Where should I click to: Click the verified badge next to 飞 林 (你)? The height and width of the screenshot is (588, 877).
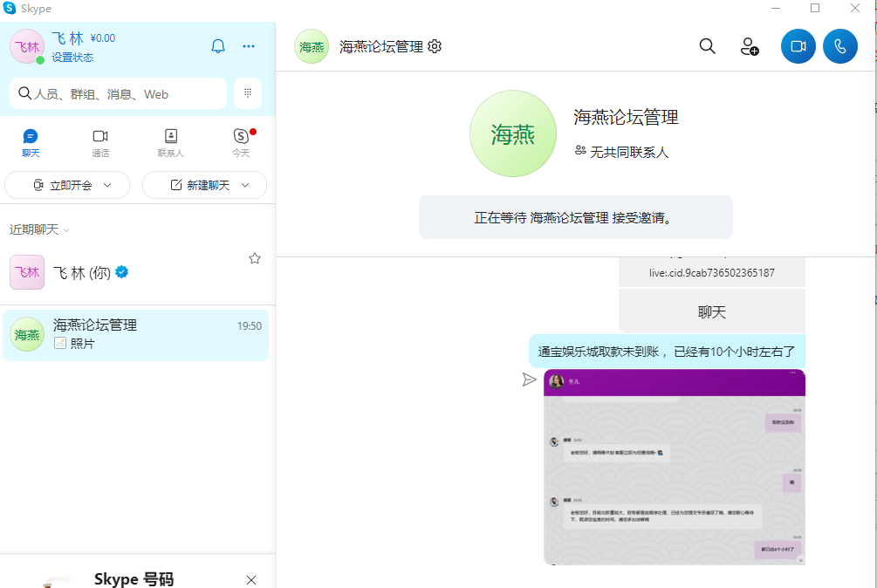pyautogui.click(x=121, y=272)
